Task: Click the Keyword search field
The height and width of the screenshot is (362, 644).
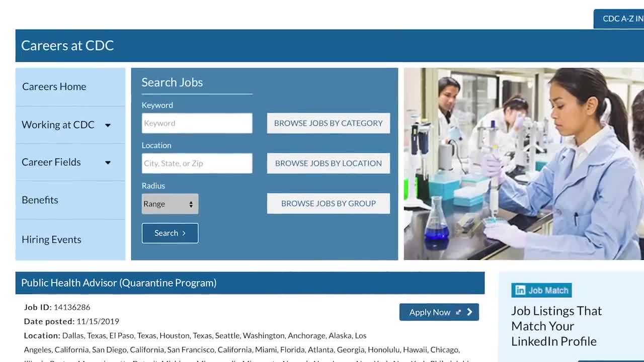Action: pos(197,123)
